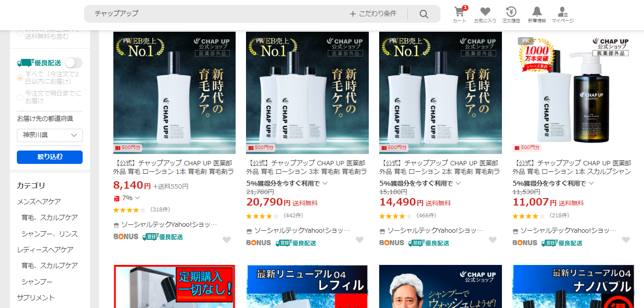
Task: Click the search magnifier icon
Action: tap(424, 14)
